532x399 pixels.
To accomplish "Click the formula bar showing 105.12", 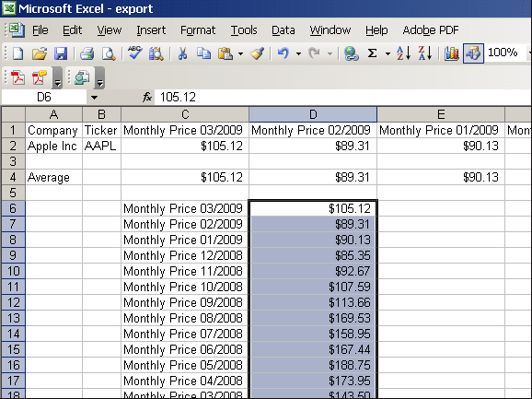I will pyautogui.click(x=342, y=98).
